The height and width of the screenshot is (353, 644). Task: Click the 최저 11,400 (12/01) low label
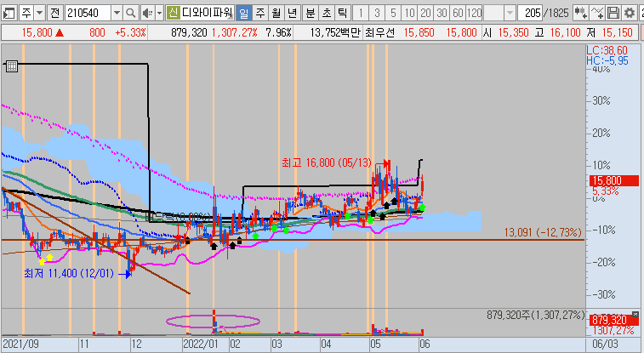69,273
